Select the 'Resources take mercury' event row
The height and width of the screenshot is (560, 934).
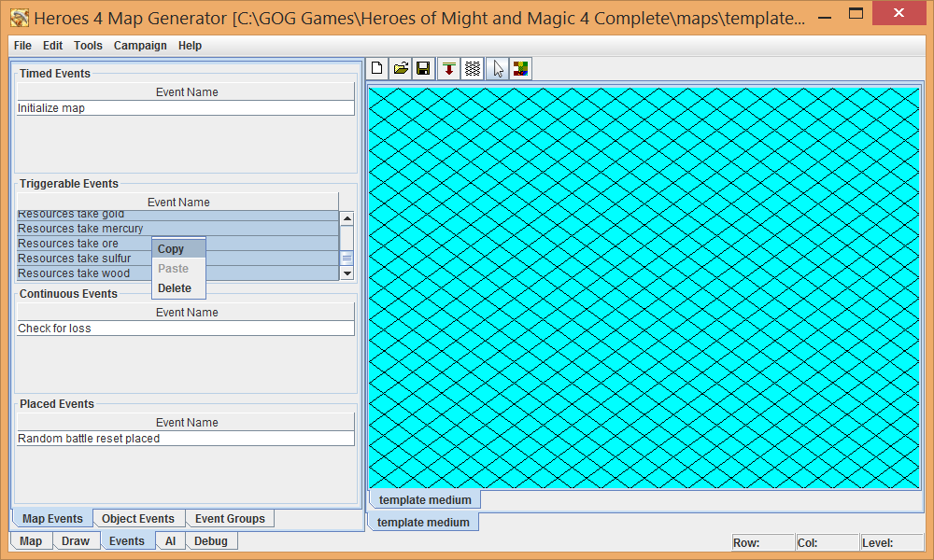(177, 229)
